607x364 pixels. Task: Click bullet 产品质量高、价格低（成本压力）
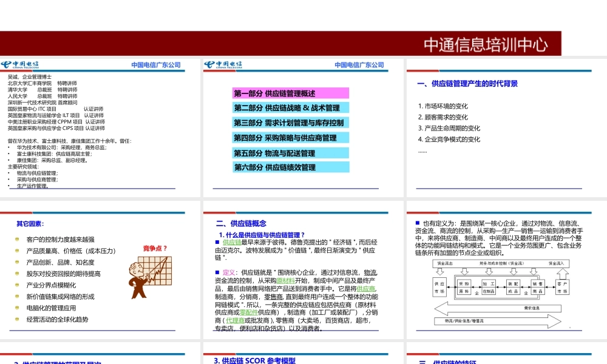[71, 251]
